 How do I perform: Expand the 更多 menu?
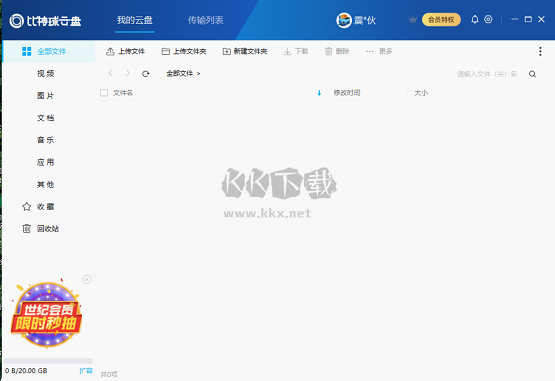click(379, 51)
